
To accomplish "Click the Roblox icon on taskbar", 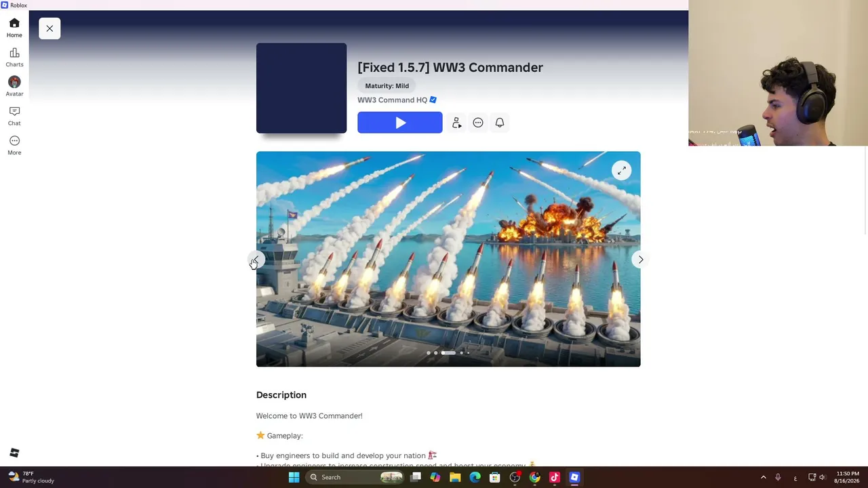I will (x=574, y=477).
